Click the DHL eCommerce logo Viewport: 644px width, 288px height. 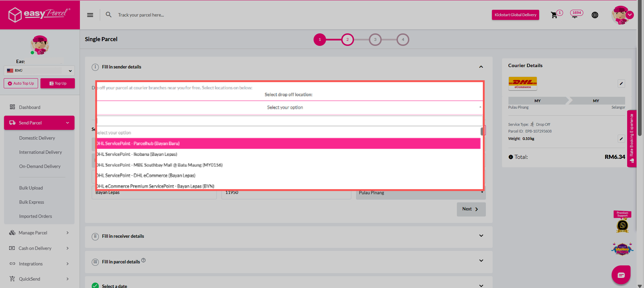click(523, 84)
